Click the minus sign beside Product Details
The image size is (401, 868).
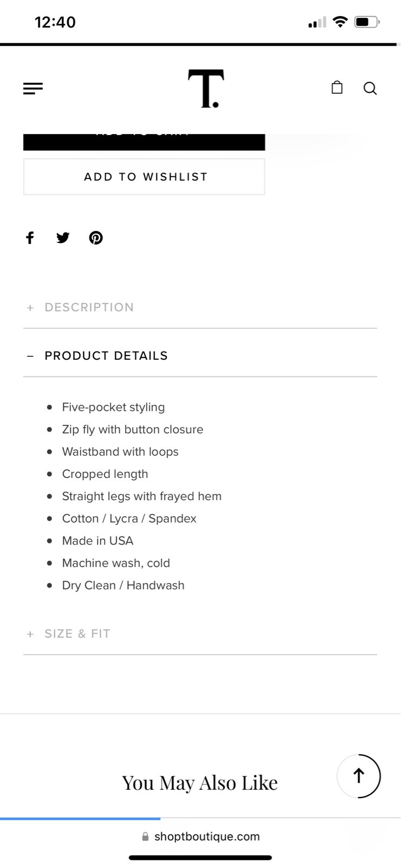[30, 356]
